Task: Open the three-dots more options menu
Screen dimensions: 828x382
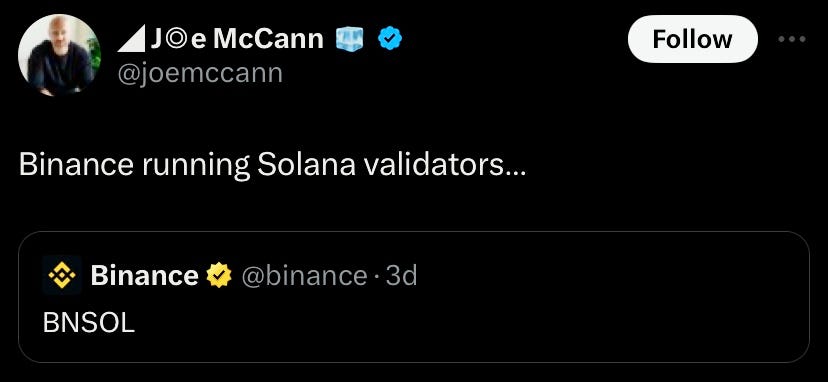Action: tap(792, 39)
